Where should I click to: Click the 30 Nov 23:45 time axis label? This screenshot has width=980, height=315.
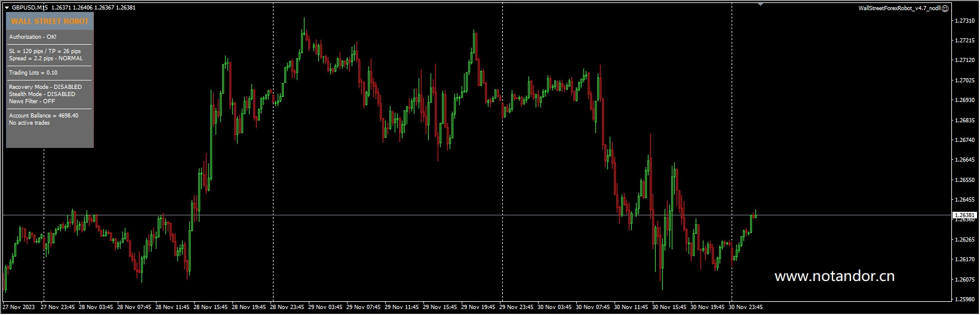coord(745,308)
